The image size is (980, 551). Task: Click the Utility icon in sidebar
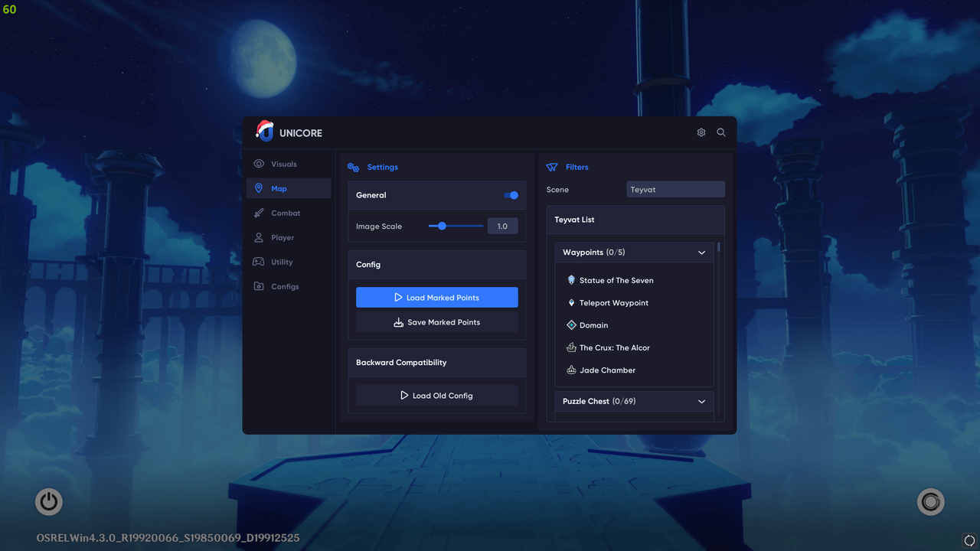coord(260,262)
